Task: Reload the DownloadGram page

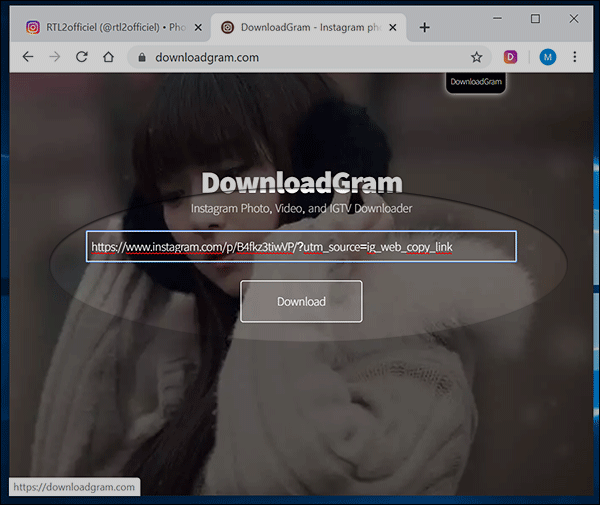Action: 81,57
